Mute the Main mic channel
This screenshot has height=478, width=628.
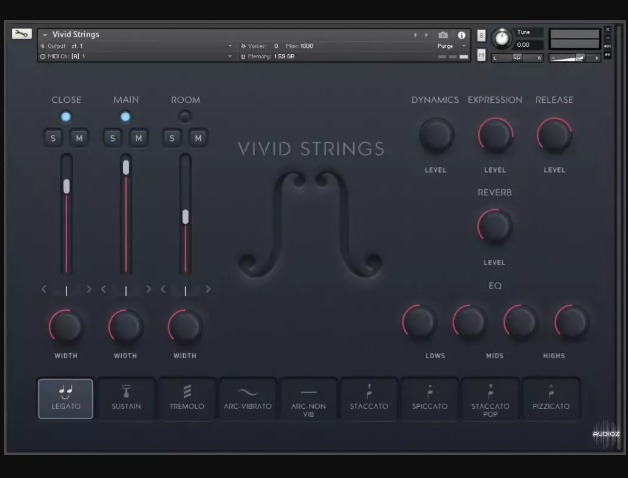139,138
